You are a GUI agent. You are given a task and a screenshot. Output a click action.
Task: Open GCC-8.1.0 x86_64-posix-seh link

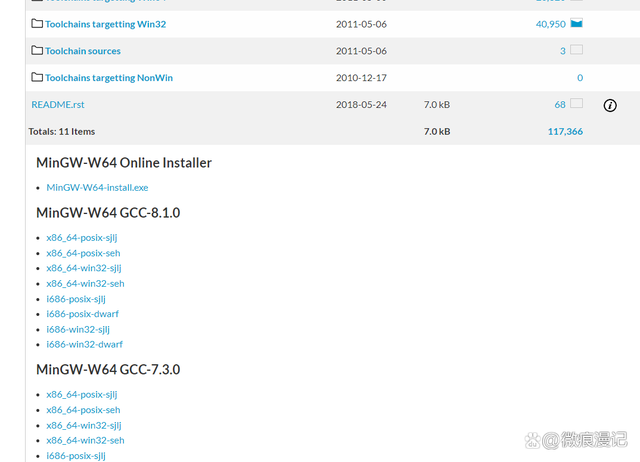point(83,253)
